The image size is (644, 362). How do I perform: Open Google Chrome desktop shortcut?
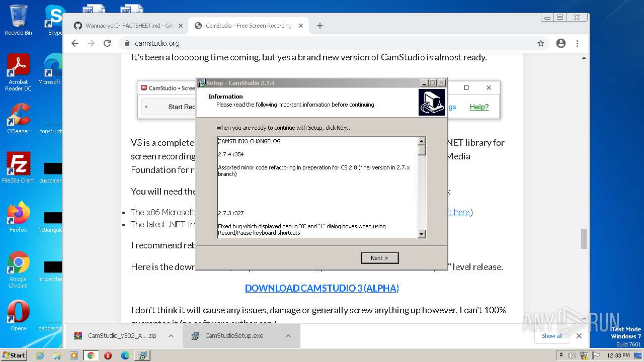(18, 270)
